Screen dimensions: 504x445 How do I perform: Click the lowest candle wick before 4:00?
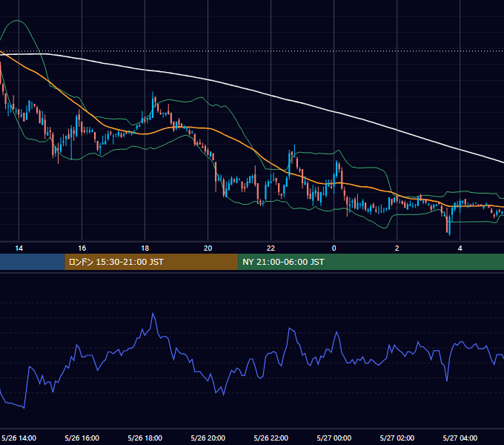tap(449, 225)
